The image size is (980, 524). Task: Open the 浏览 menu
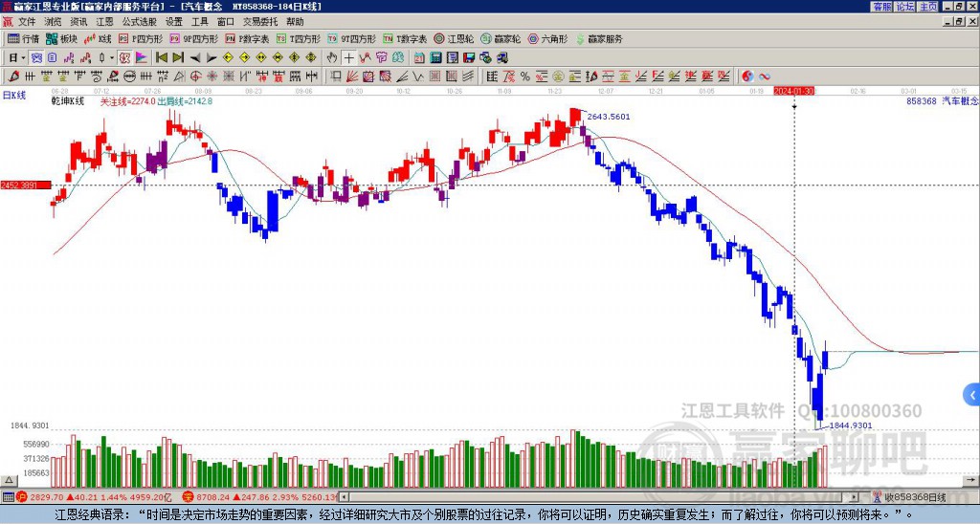click(54, 22)
